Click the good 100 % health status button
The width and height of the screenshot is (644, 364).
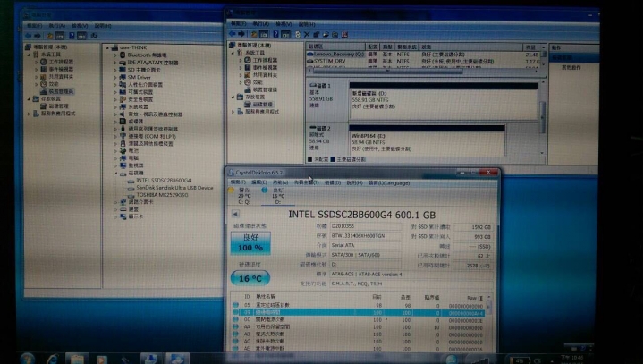click(x=250, y=242)
